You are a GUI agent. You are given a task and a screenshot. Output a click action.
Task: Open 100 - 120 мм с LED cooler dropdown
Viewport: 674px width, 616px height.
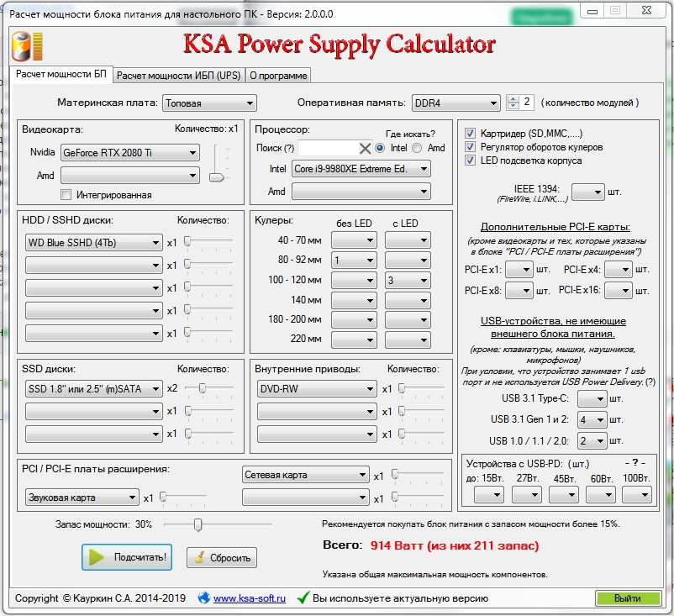click(408, 281)
